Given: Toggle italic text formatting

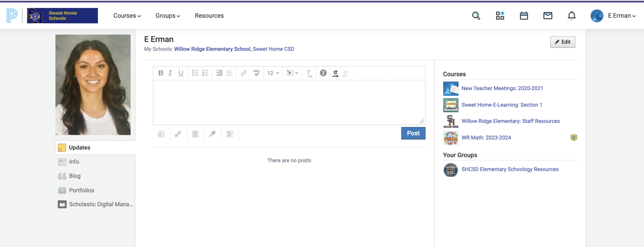Looking at the screenshot, I should pos(170,73).
